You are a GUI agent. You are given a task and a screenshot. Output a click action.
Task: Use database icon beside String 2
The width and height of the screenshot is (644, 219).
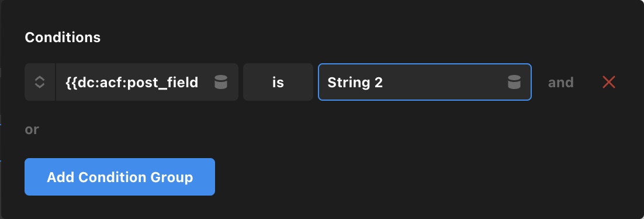pos(514,82)
